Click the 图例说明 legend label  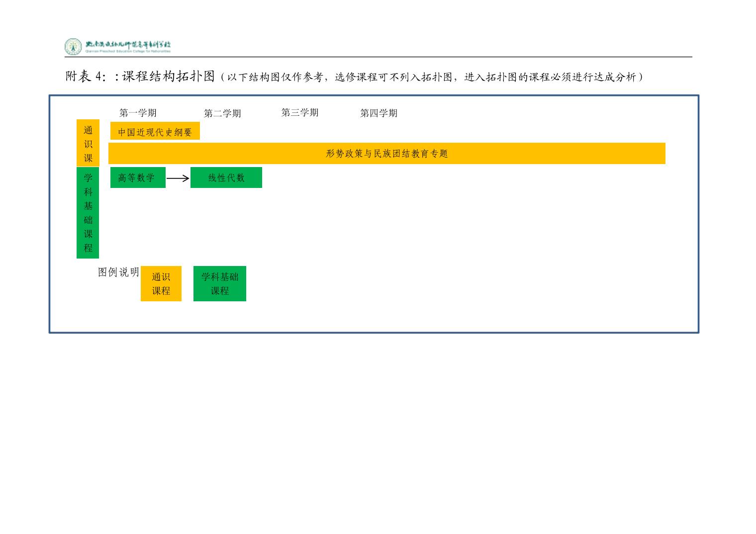coord(118,272)
